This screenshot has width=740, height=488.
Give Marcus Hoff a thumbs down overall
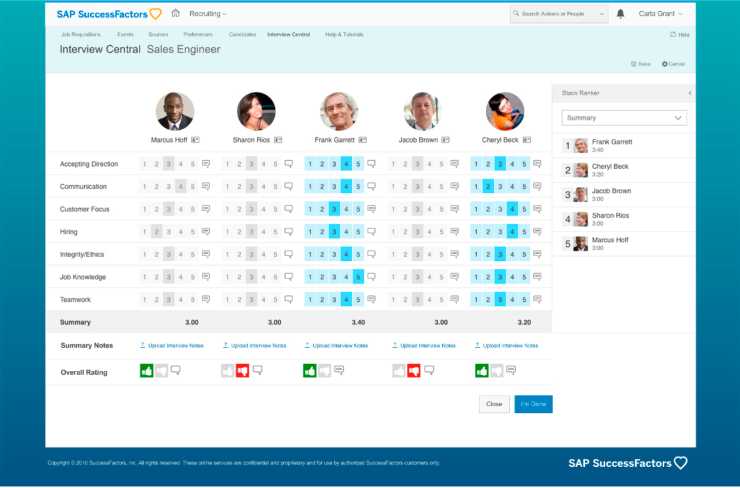[x=161, y=371]
